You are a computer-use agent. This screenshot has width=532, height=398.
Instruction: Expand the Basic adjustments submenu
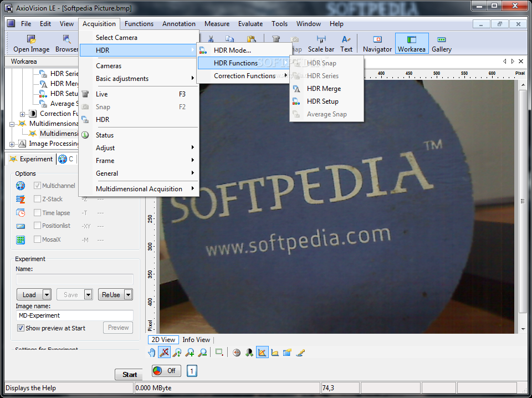[193, 78]
